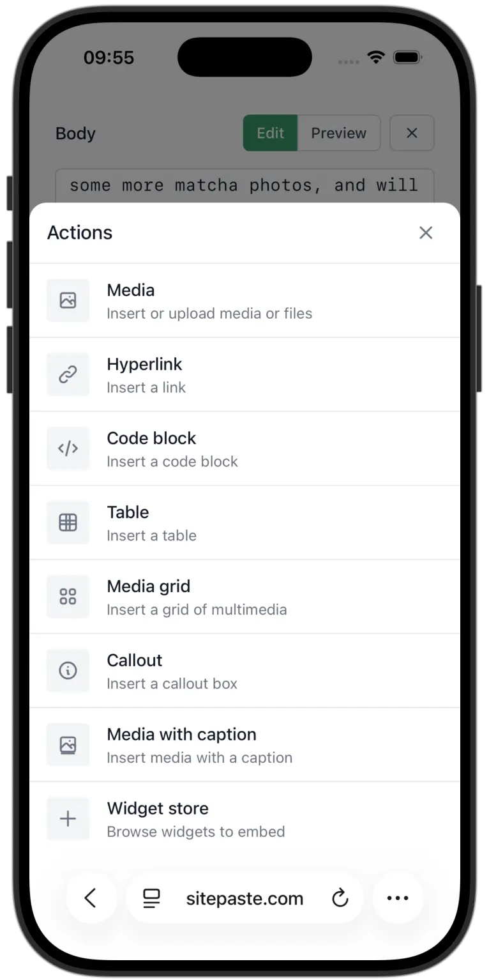Click the browser reload icon
The height and width of the screenshot is (980, 489).
[x=340, y=898]
